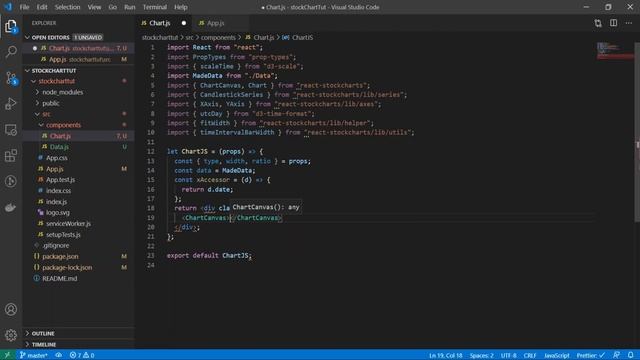Open the View menu

point(94,7)
